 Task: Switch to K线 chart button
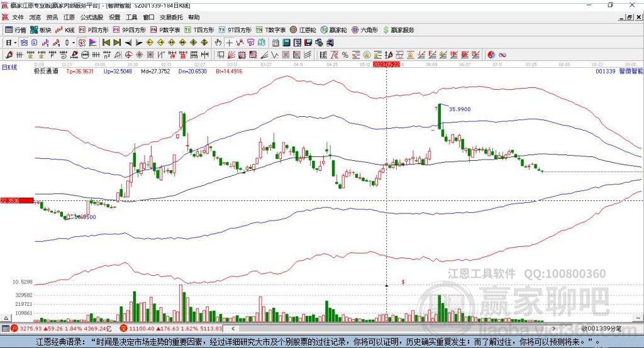(65, 30)
